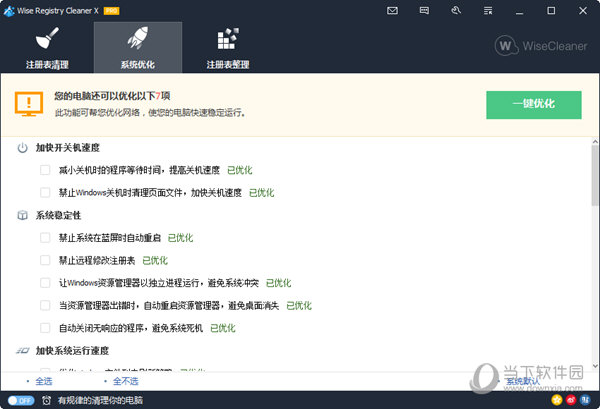Click the orange monitor warning icon
Image resolution: width=600 pixels, height=409 pixels.
click(29, 104)
